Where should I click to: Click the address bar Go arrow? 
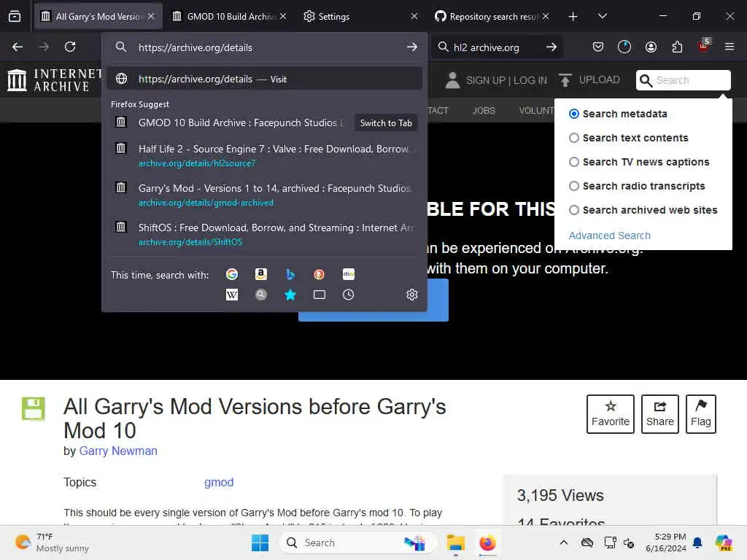(x=411, y=47)
